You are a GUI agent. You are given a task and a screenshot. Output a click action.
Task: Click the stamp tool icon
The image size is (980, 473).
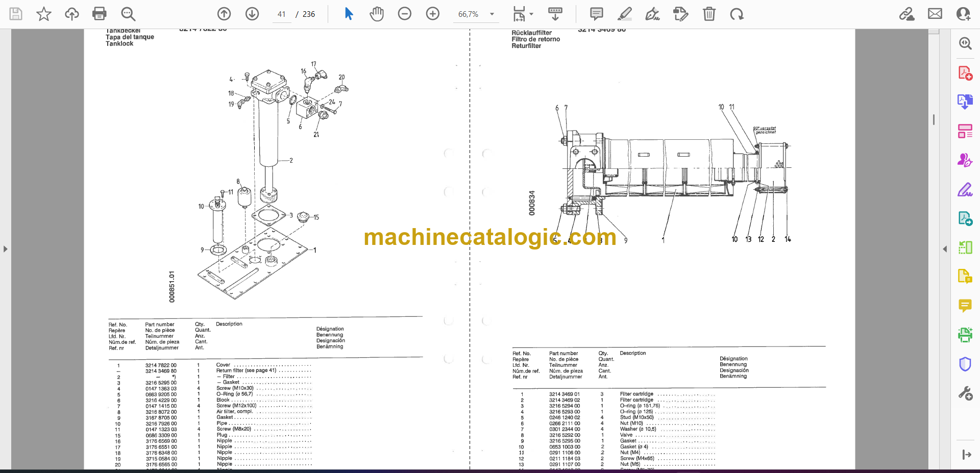click(x=680, y=14)
